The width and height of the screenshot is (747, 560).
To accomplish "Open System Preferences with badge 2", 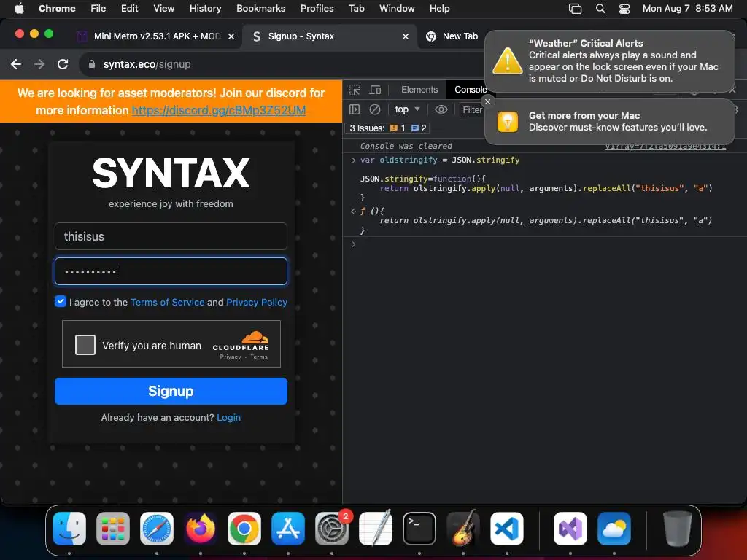I will pyautogui.click(x=332, y=529).
